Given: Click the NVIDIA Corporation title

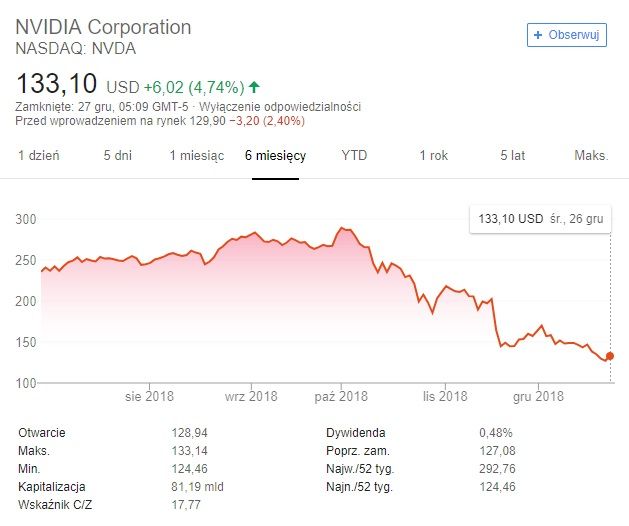Looking at the screenshot, I should coord(103,26).
